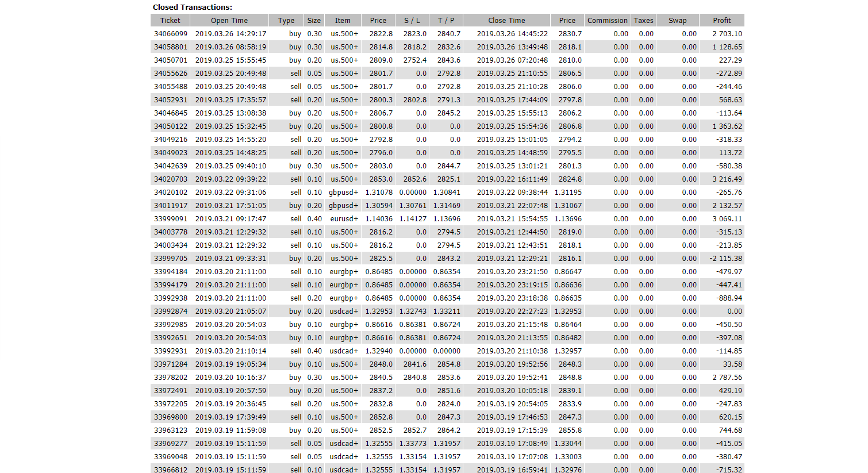Click the Open Time column header
Image resolution: width=868 pixels, height=473 pixels.
coord(229,20)
